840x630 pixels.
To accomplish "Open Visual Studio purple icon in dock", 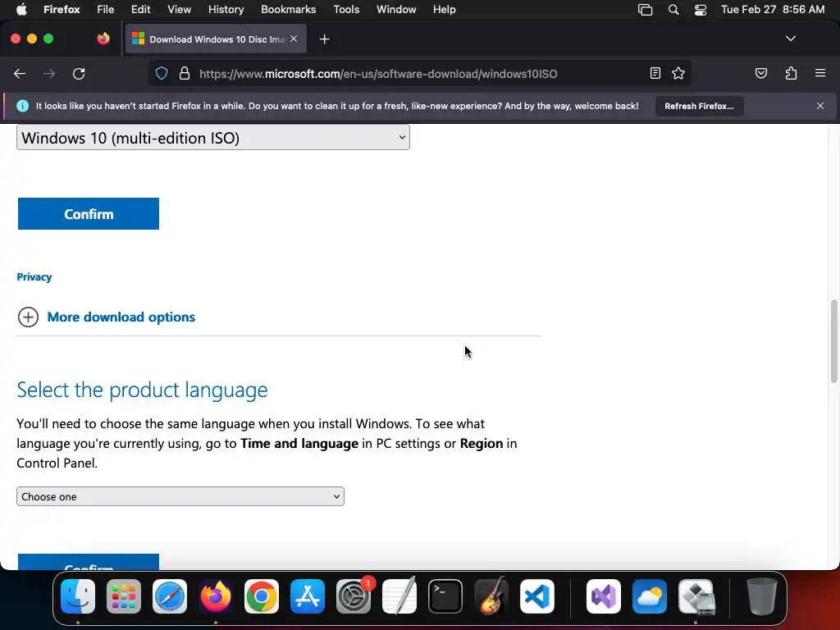I will click(604, 596).
